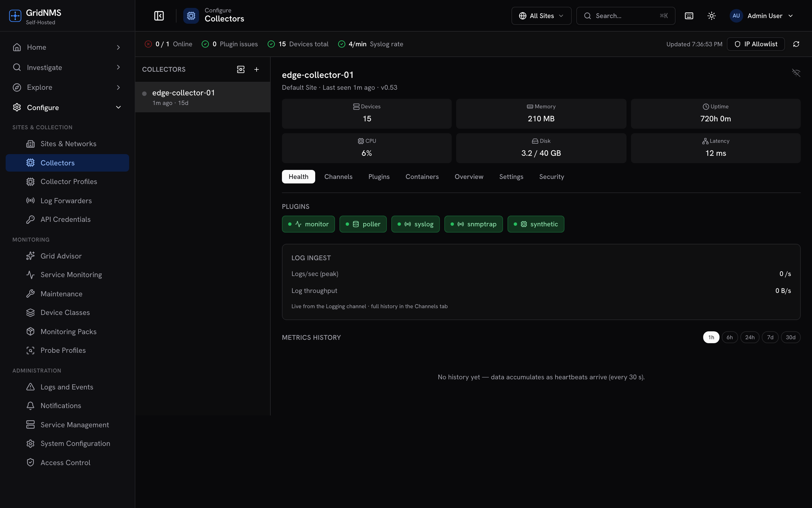Image resolution: width=812 pixels, height=508 pixels.
Task: Click the Configure gear icon
Action: (17, 108)
